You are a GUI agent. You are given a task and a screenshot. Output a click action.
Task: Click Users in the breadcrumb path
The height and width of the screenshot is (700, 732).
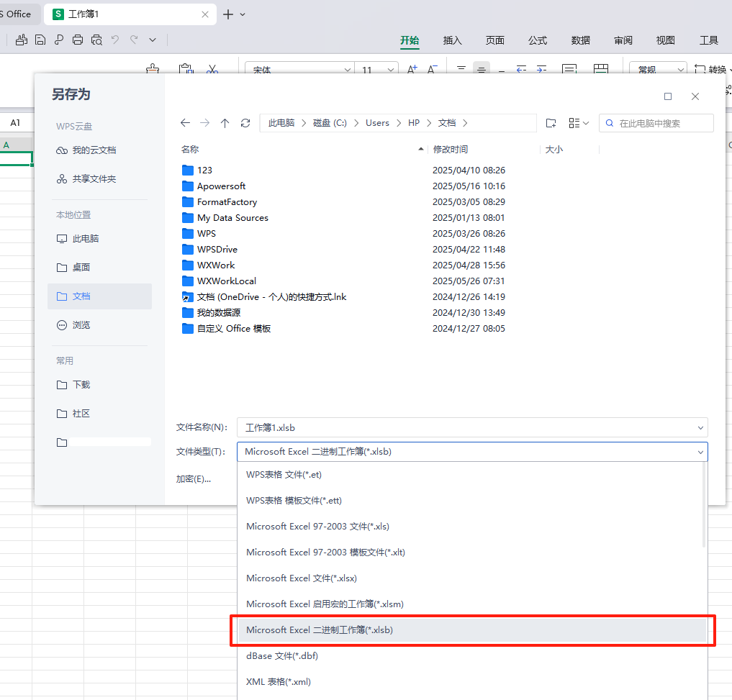[x=377, y=123]
